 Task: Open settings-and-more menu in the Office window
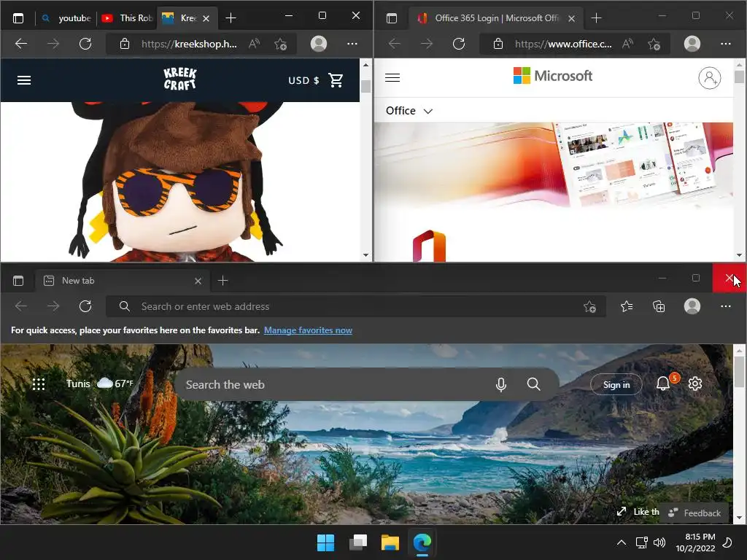(726, 44)
